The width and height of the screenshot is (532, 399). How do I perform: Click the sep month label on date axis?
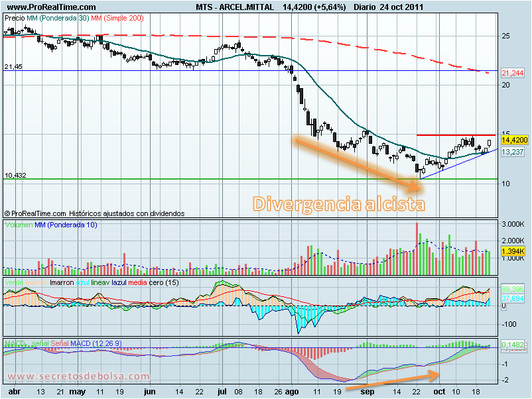(x=367, y=392)
